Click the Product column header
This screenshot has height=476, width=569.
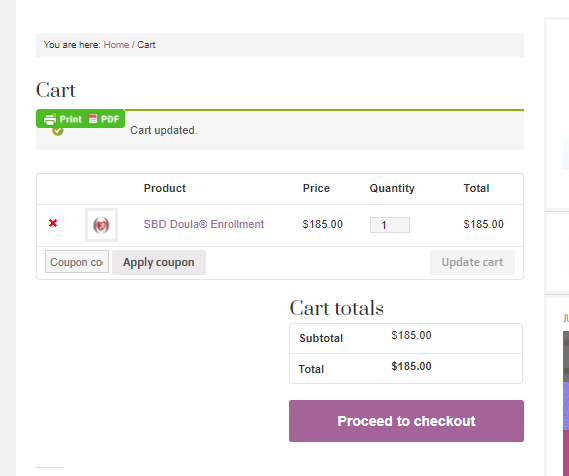[165, 188]
